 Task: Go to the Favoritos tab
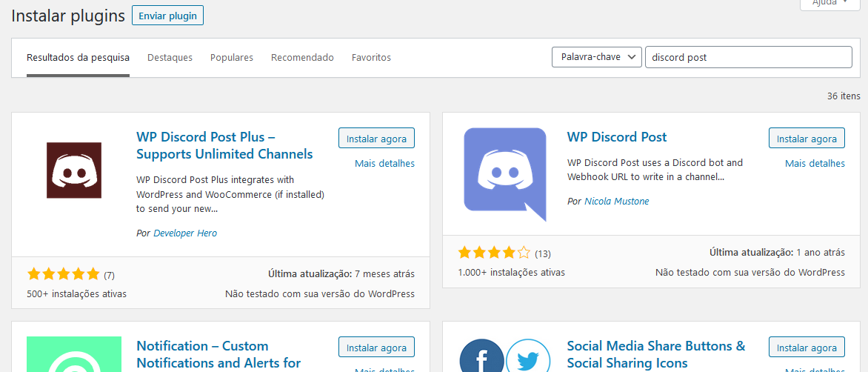[x=371, y=58]
